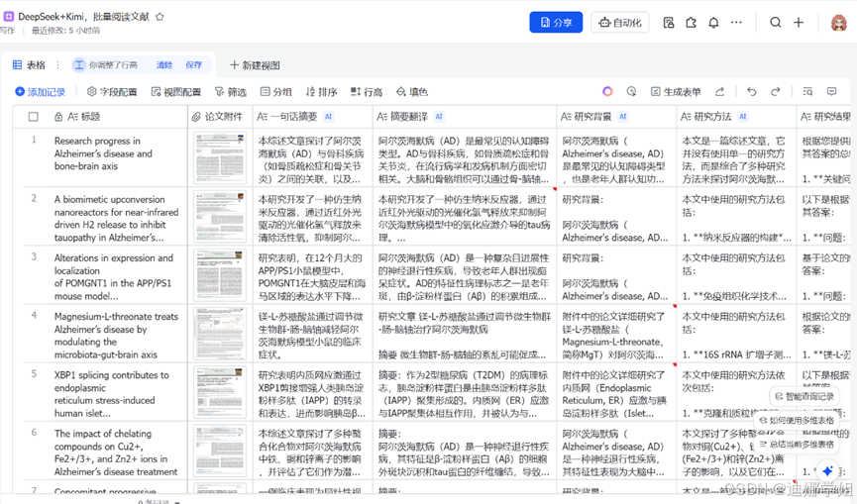The image size is (857, 504).
Task: Undo the last action
Action: (x=752, y=91)
